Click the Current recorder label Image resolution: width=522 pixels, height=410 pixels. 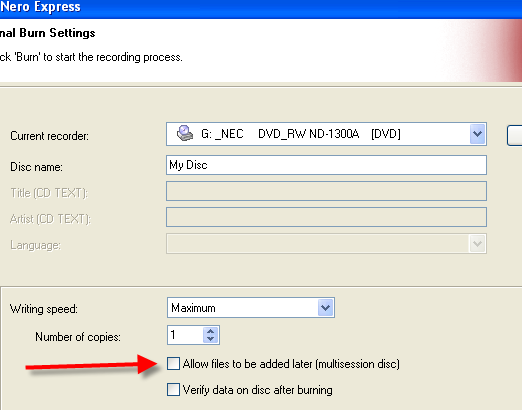pyautogui.click(x=49, y=136)
